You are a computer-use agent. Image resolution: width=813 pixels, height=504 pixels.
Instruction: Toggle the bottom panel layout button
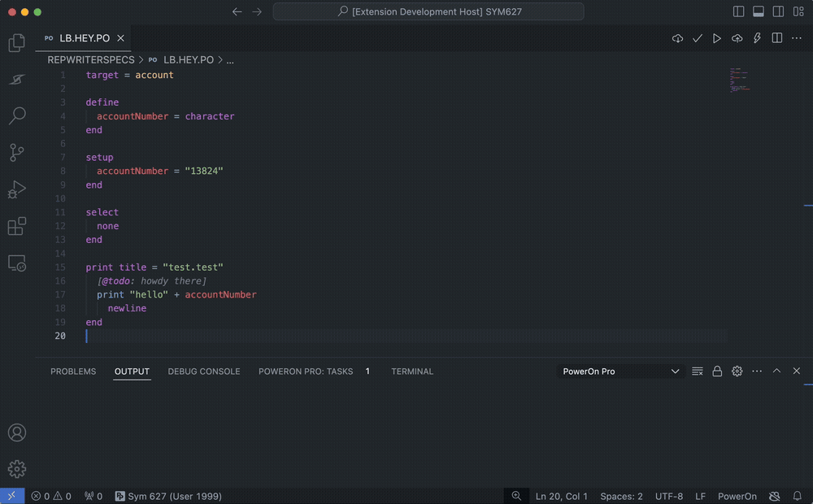click(759, 12)
